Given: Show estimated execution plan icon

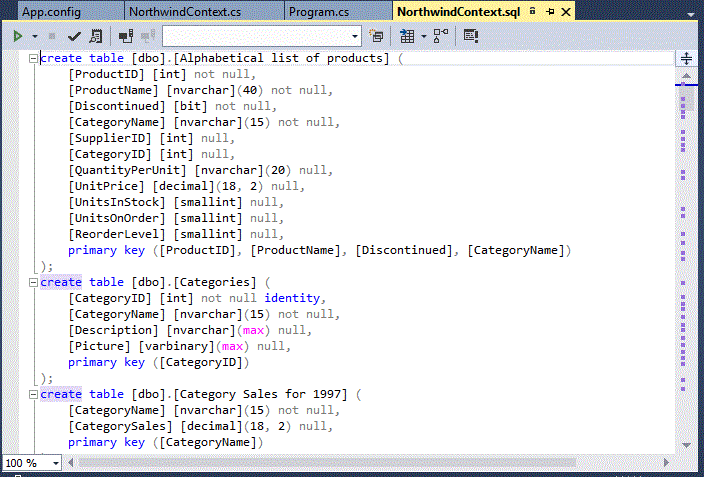Looking at the screenshot, I should tap(96, 36).
